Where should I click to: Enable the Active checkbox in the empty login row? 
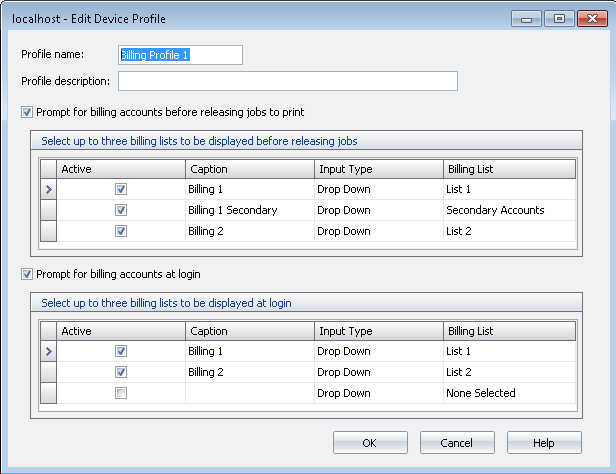pos(121,393)
